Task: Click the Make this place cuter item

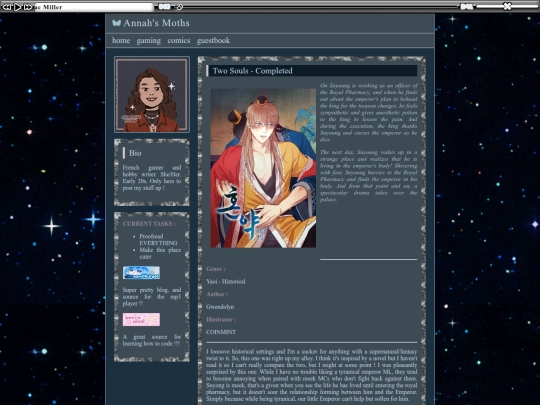Action: (x=160, y=253)
